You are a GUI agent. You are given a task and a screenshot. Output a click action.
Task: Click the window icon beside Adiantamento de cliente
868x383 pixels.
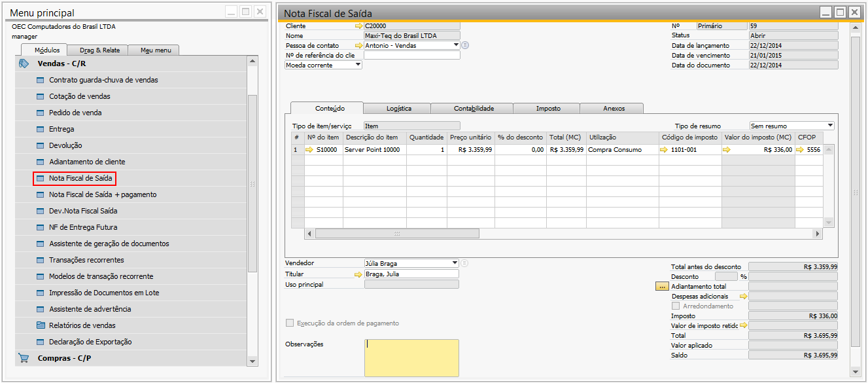(x=41, y=162)
